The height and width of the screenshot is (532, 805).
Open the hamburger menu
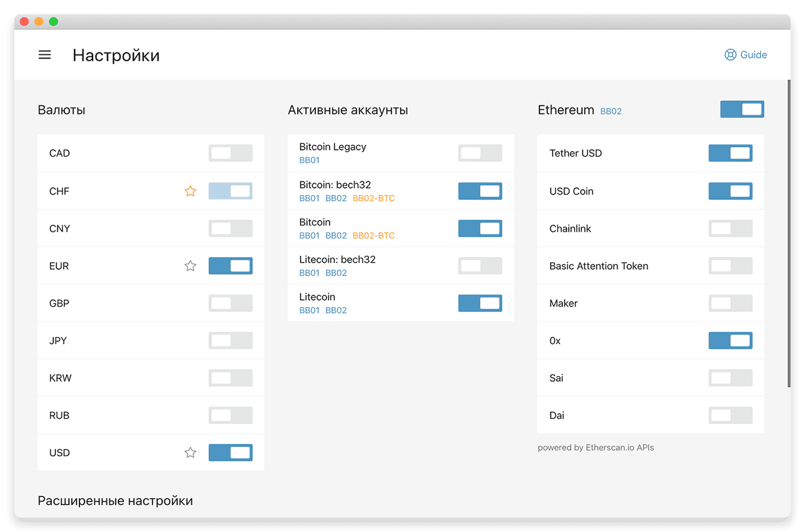45,55
